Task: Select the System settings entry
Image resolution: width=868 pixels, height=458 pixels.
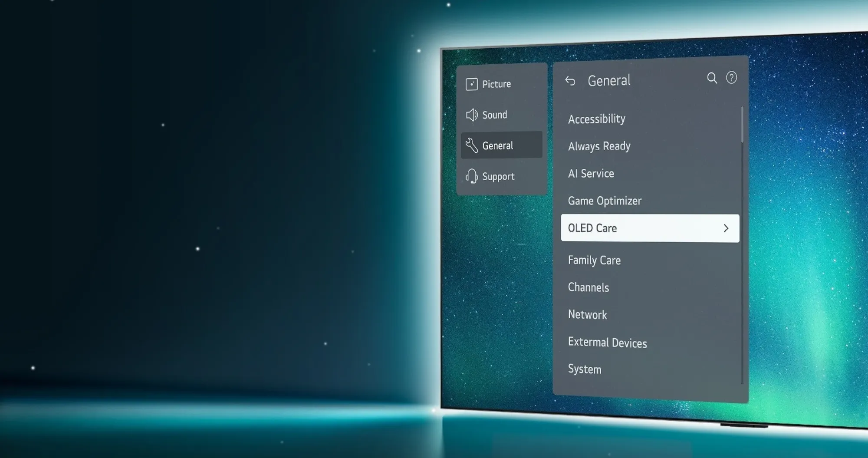Action: point(584,369)
